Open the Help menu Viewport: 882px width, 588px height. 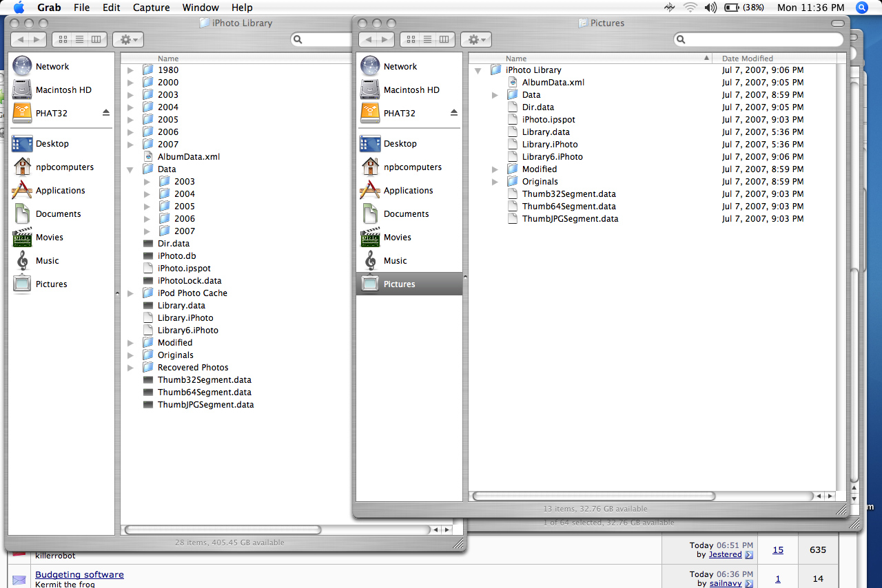(x=242, y=8)
